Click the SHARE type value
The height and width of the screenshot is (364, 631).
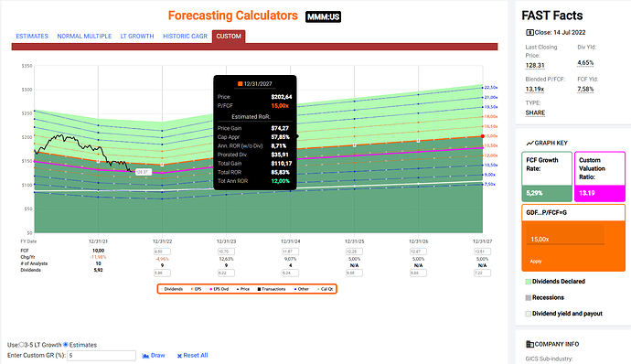[x=535, y=112]
